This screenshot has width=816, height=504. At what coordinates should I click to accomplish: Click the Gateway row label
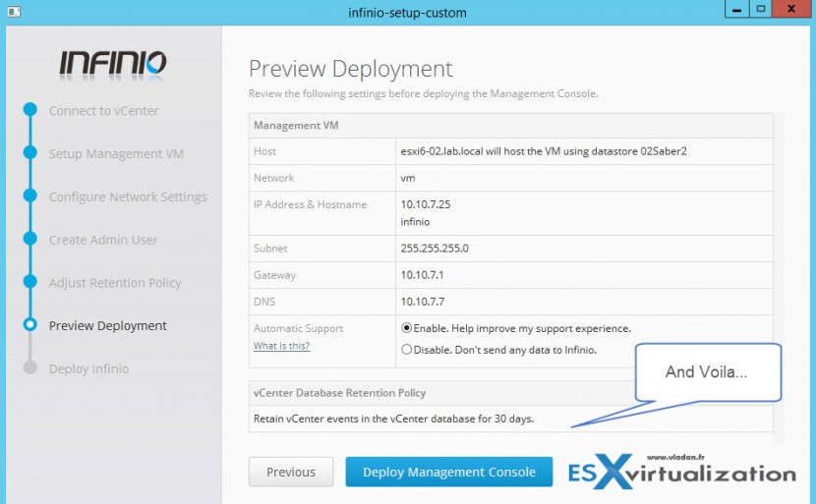(274, 275)
